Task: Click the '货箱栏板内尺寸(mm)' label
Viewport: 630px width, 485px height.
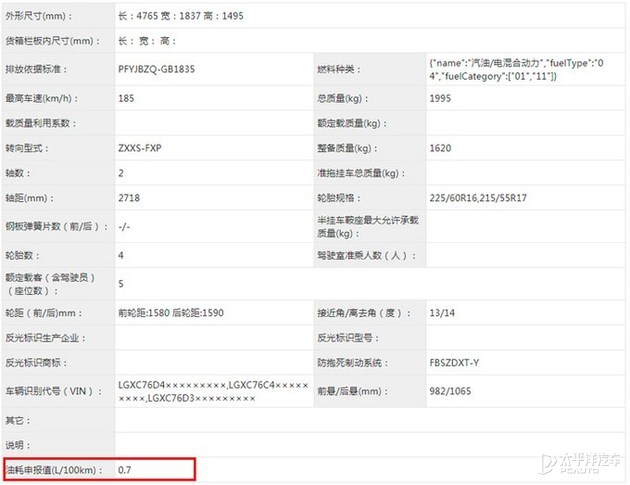Action: coord(53,41)
